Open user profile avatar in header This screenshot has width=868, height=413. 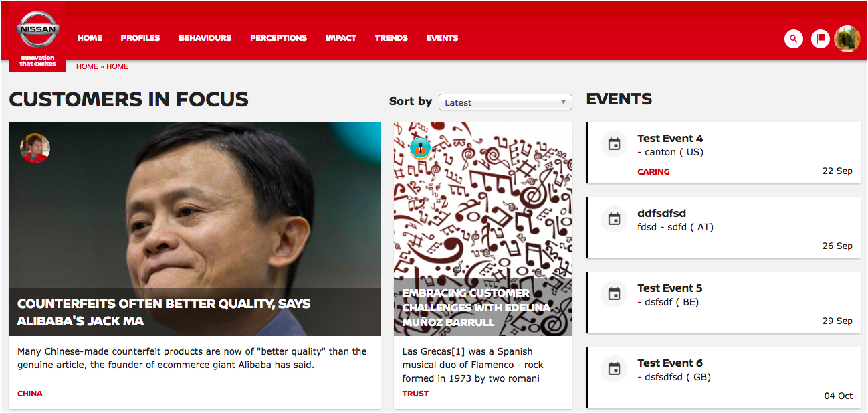(x=847, y=39)
